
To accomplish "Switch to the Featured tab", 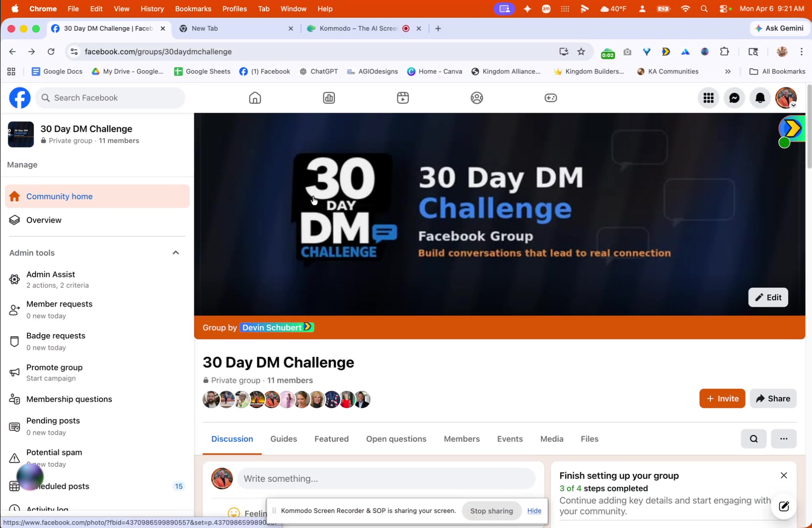I will (332, 439).
